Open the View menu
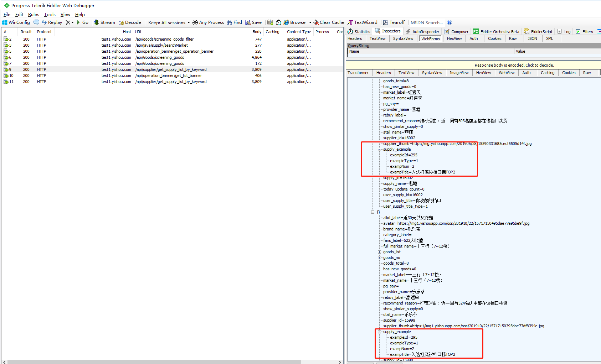The image size is (601, 364). [x=65, y=15]
